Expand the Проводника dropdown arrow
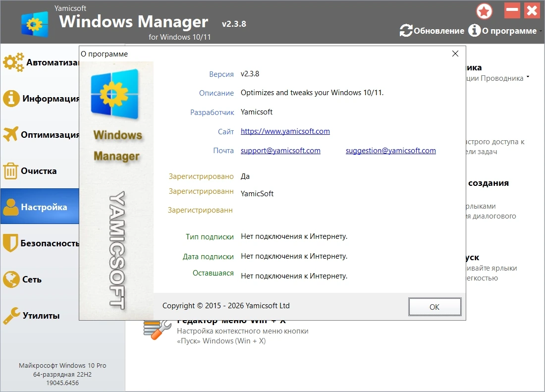545x392 pixels. (528, 76)
